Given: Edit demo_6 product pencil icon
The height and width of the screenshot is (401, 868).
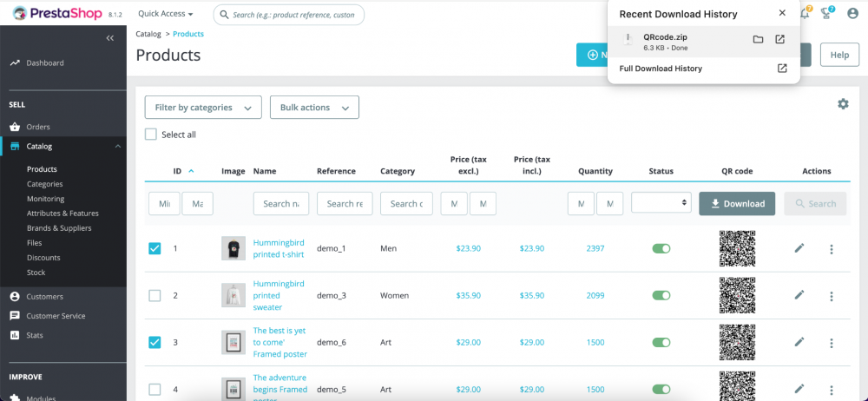Looking at the screenshot, I should coord(799,342).
